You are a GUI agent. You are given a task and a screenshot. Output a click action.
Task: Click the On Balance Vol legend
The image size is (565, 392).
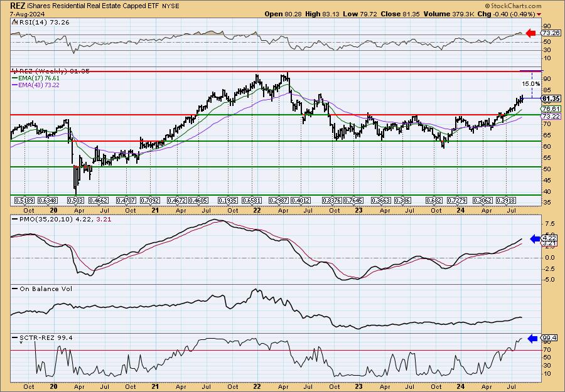[x=42, y=289]
